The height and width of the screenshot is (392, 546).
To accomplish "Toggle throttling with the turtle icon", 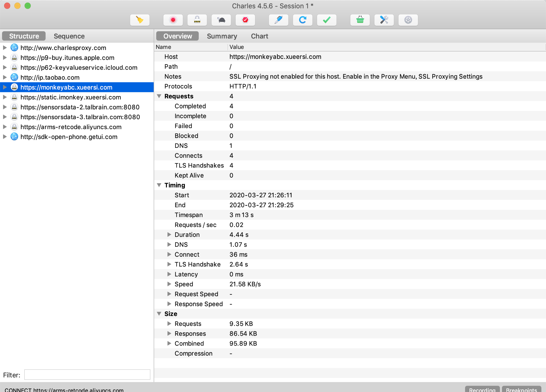I will tap(221, 20).
